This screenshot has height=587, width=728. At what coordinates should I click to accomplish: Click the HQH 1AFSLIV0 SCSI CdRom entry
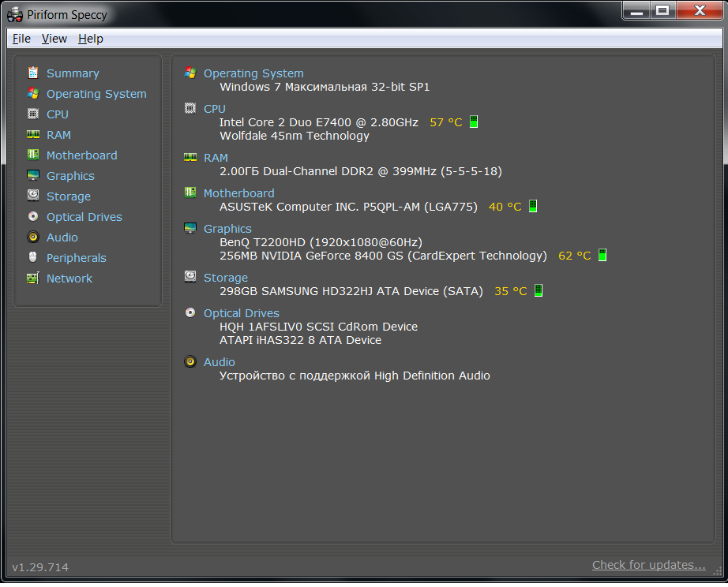pyautogui.click(x=318, y=327)
